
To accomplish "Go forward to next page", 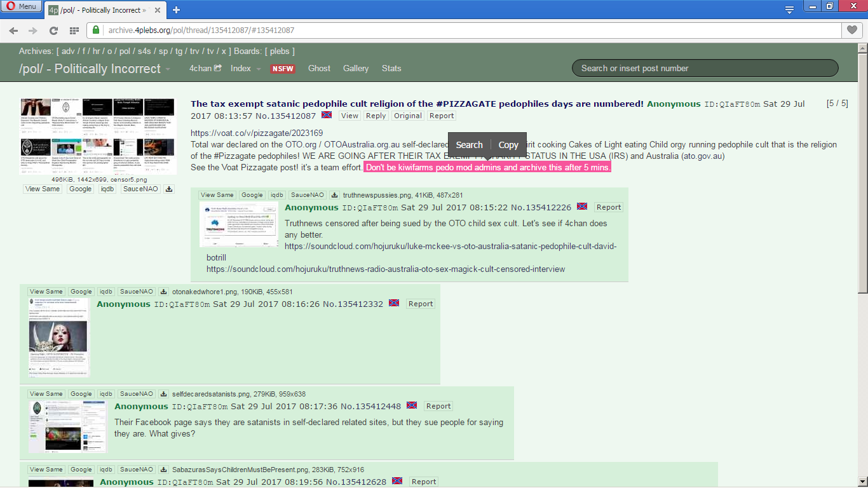I will click(33, 30).
